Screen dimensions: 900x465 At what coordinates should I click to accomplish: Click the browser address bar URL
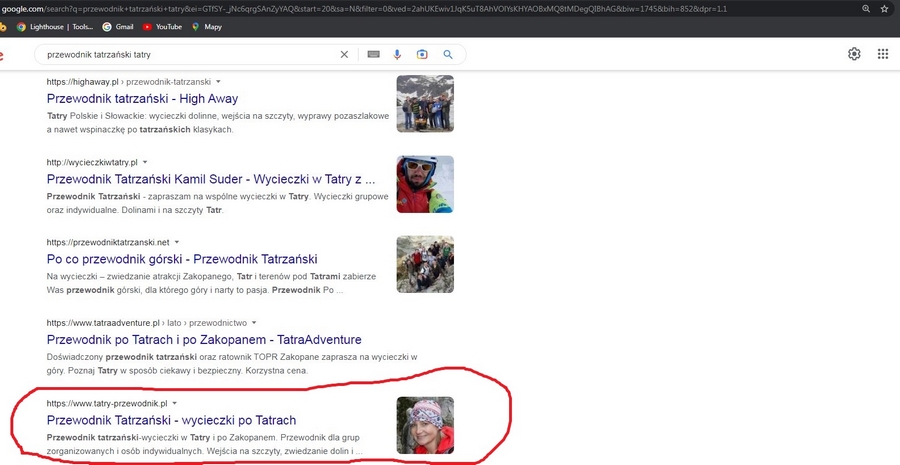(x=364, y=9)
